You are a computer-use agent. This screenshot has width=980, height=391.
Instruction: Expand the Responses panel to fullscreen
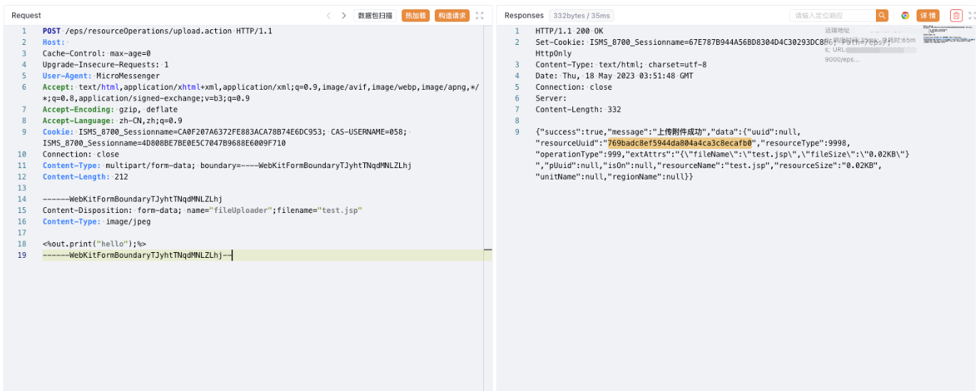point(972,16)
